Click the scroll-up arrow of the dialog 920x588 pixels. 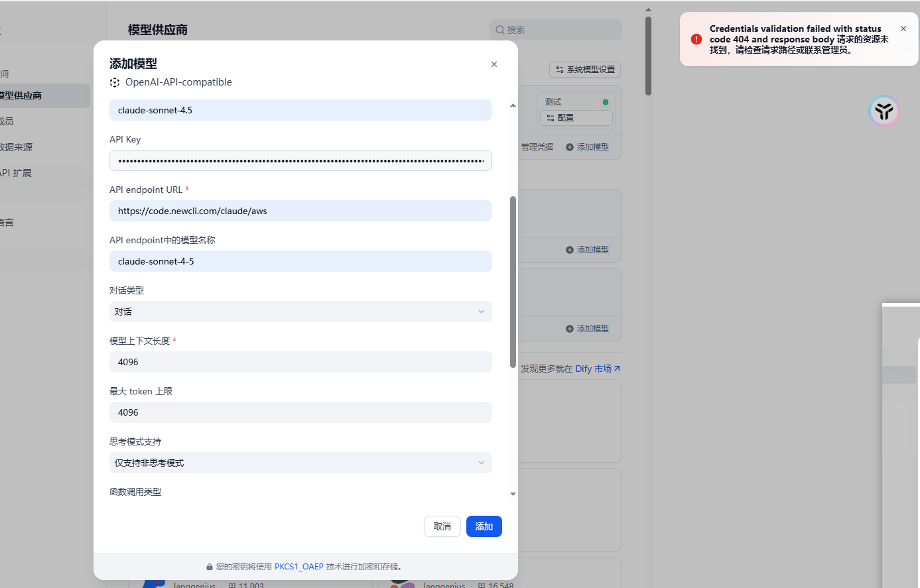(x=513, y=105)
